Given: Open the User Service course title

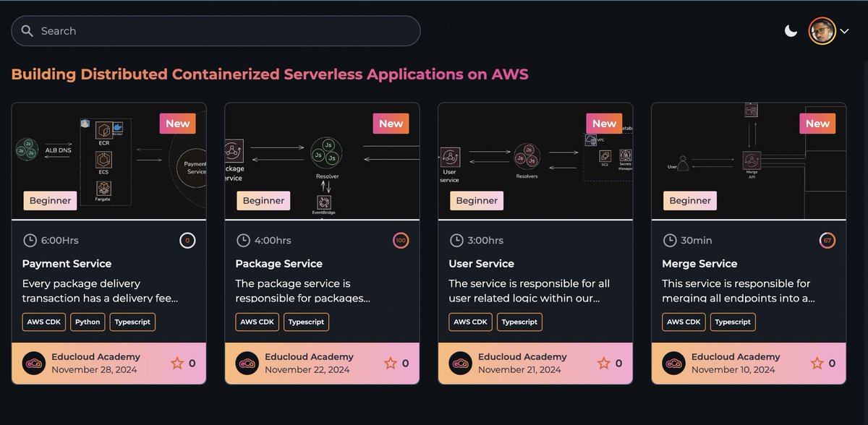Looking at the screenshot, I should click(482, 264).
